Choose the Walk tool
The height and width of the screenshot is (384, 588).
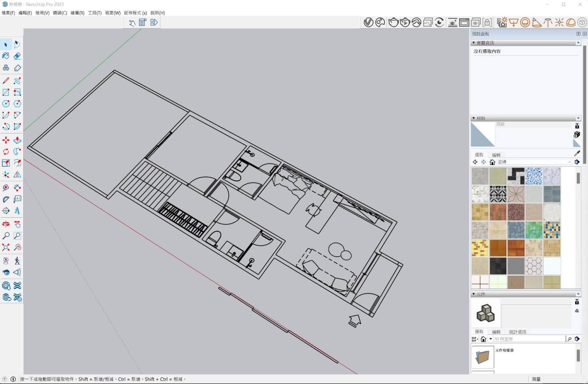pyautogui.click(x=17, y=261)
